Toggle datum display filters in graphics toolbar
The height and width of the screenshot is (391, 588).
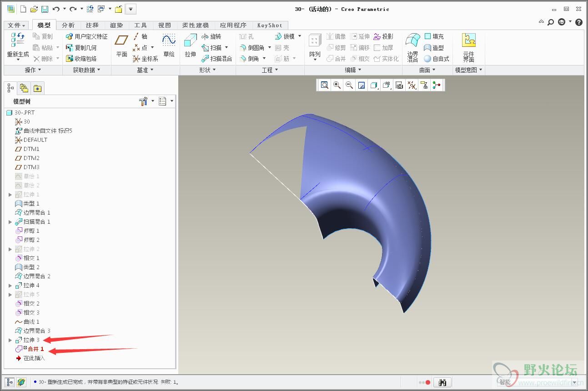point(412,85)
